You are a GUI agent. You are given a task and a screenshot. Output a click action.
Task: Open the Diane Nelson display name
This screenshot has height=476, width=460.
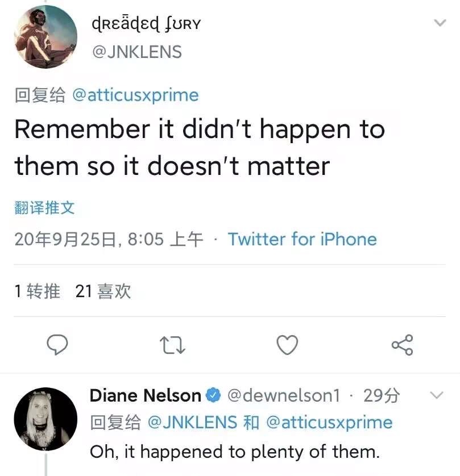tap(145, 395)
